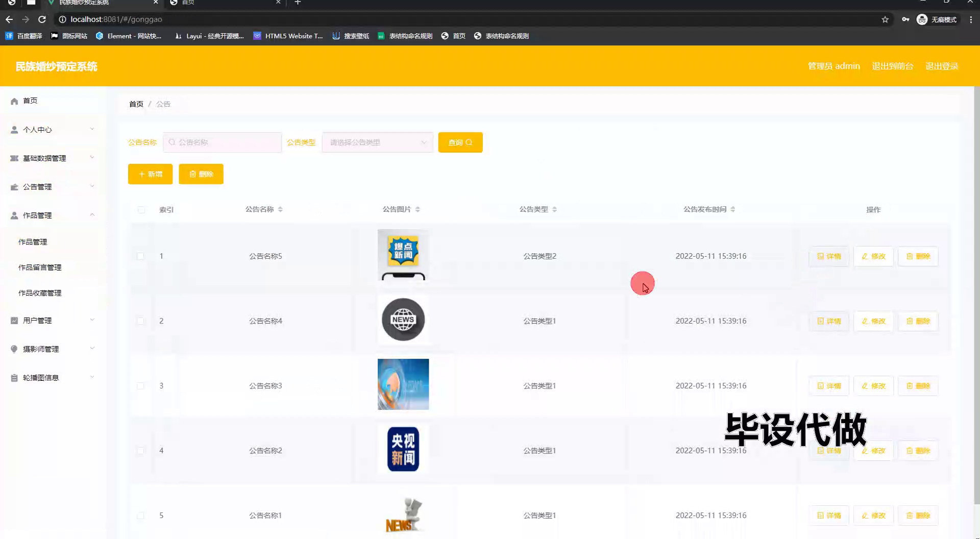Viewport: 980px width, 539px height.
Task: Click the 公告管理 sidebar icon
Action: pos(14,187)
